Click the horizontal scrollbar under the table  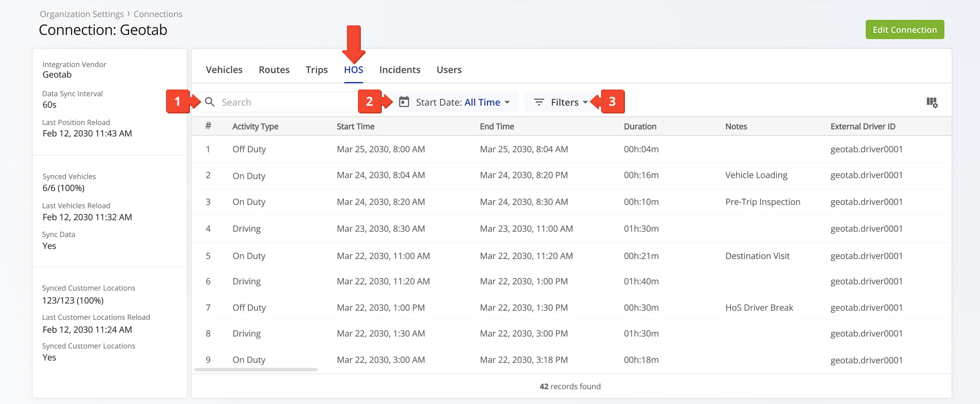(x=256, y=370)
